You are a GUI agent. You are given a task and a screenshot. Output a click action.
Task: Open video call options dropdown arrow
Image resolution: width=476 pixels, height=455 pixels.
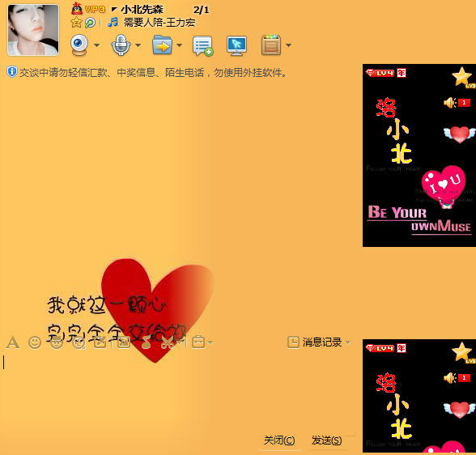coord(96,45)
